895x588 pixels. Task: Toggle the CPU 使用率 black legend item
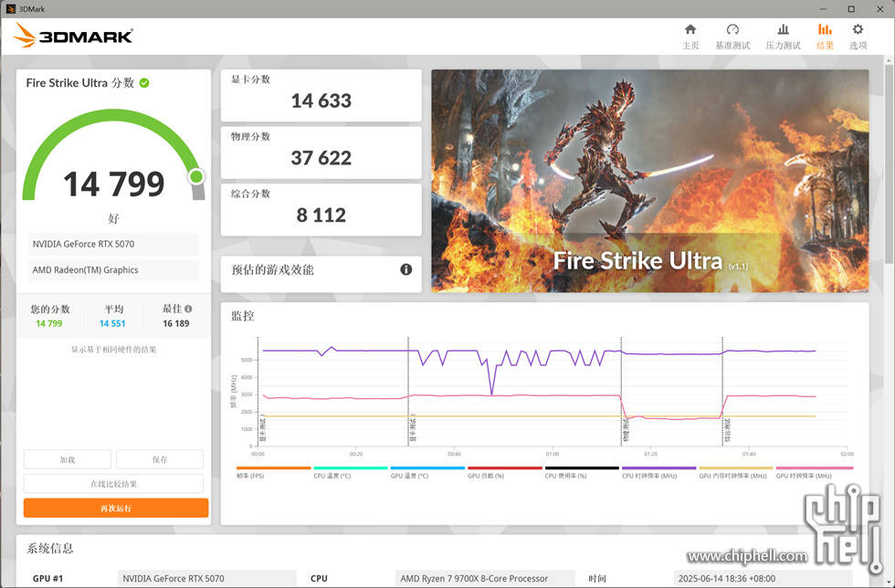[x=582, y=472]
